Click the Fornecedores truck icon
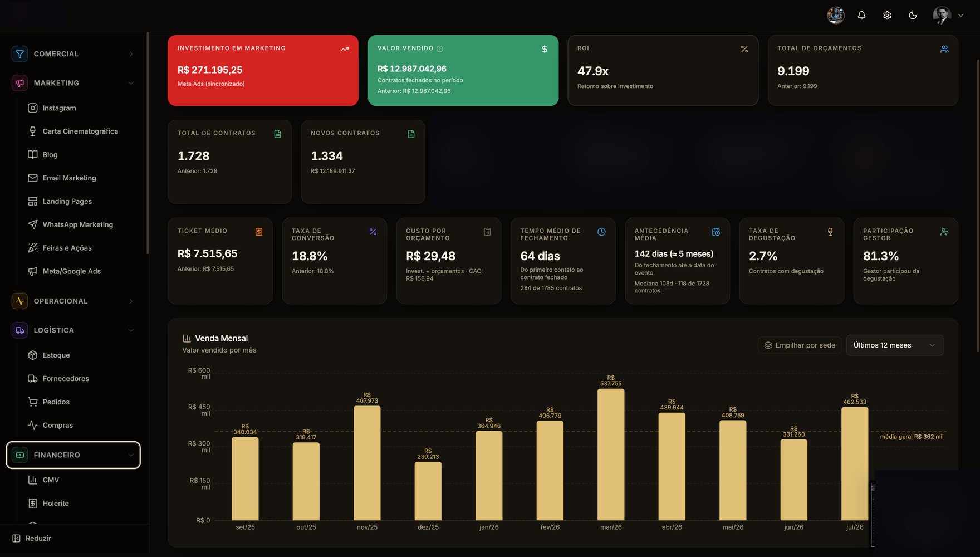 coord(33,379)
